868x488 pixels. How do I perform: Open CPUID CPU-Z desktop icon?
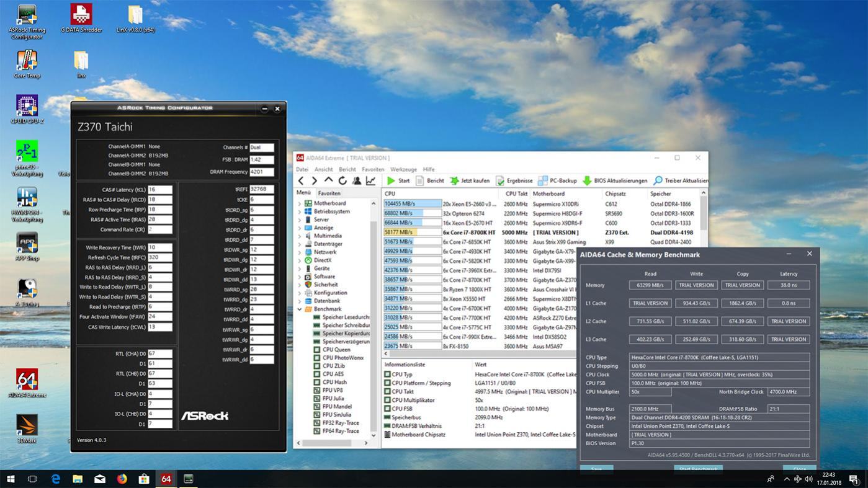[27, 110]
